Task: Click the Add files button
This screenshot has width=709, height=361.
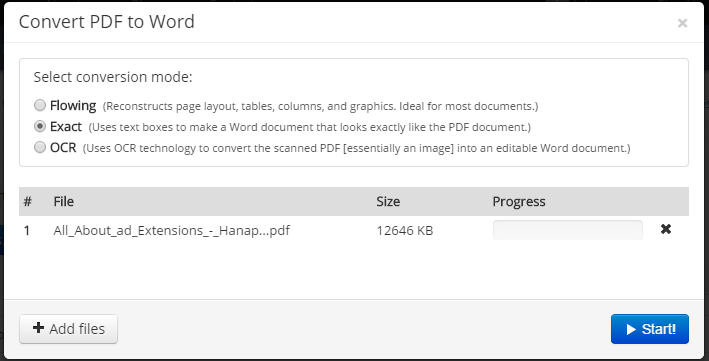Action: (68, 329)
